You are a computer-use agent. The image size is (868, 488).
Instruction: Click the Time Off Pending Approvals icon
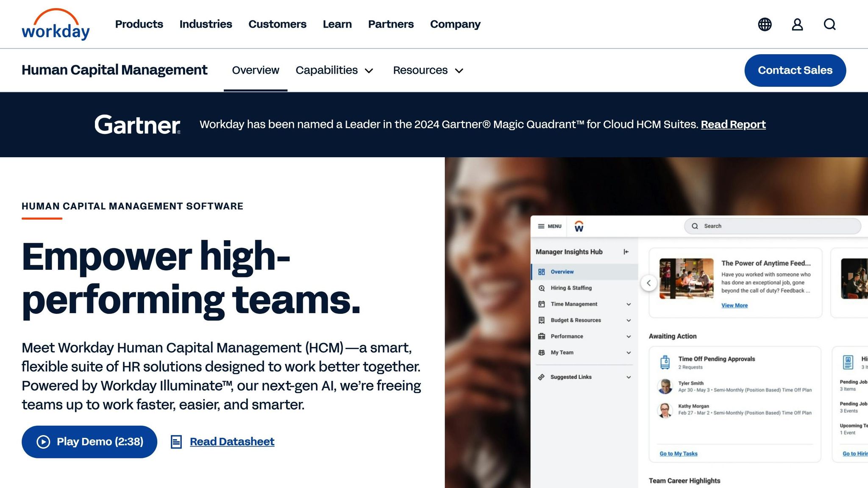tap(665, 362)
